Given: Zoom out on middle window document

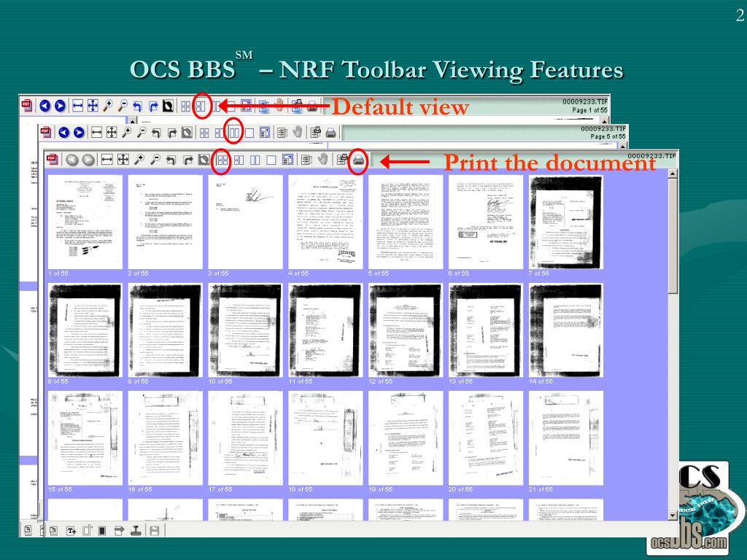Looking at the screenshot, I should pyautogui.click(x=142, y=133).
